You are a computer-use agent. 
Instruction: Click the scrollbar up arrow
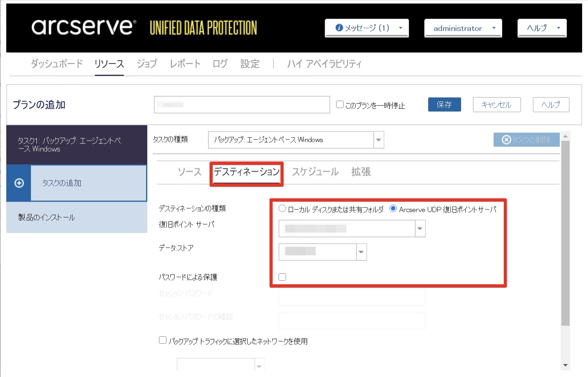tap(565, 136)
